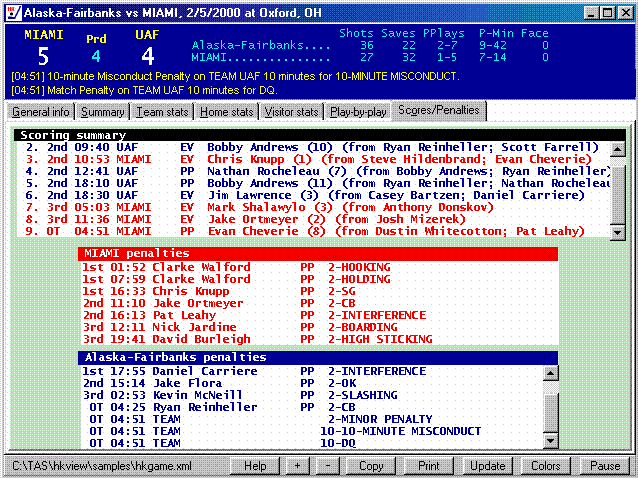638x478 pixels.
Task: Click the Copy button
Action: pyautogui.click(x=371, y=466)
